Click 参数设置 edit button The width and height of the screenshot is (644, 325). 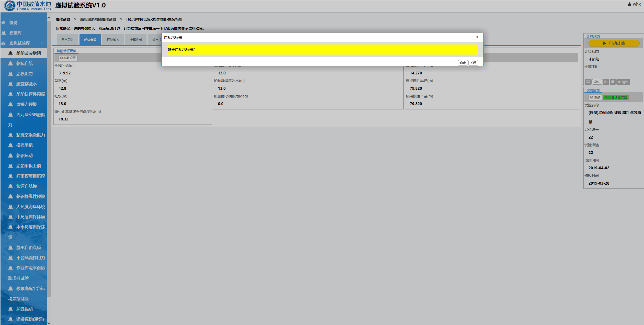click(68, 58)
